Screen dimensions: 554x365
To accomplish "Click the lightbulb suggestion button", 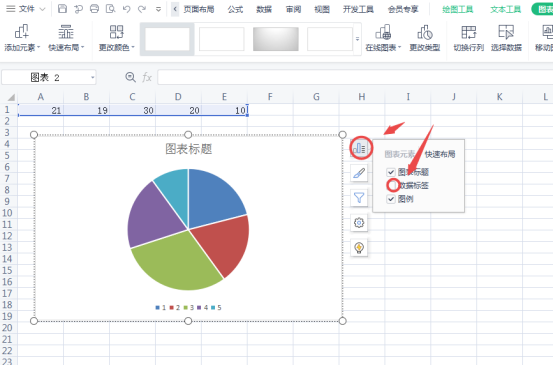I will click(359, 248).
